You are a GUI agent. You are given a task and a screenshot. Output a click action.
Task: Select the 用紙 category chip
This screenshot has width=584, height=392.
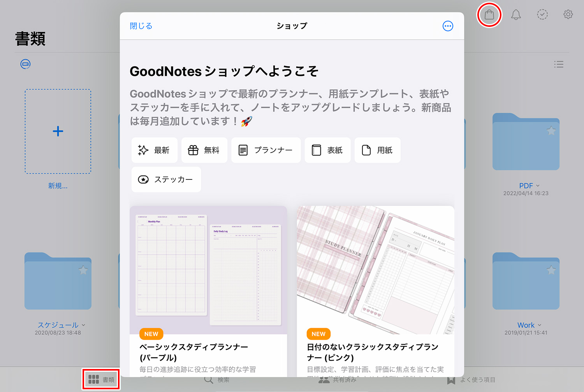pyautogui.click(x=378, y=150)
